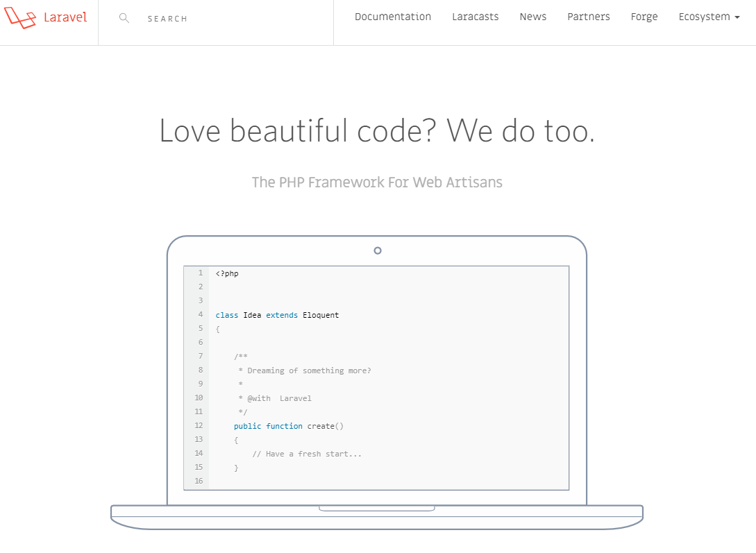Screen dimensions: 756x553
Task: Click the red Laravel logo icon
Action: click(20, 18)
